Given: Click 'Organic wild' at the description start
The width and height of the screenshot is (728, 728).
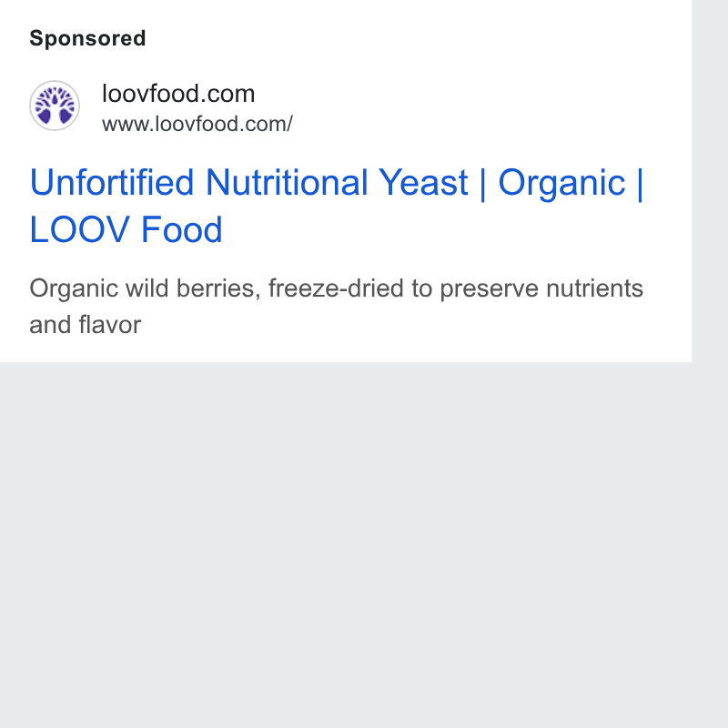Looking at the screenshot, I should pos(99,288).
